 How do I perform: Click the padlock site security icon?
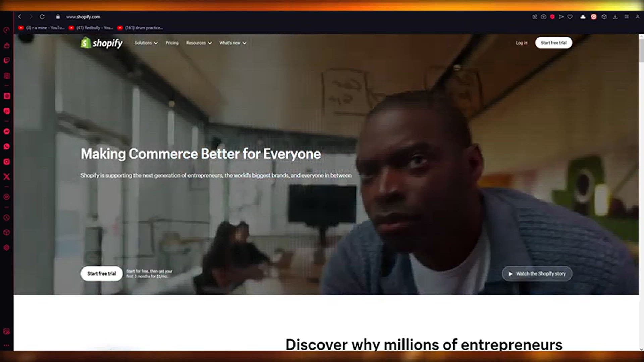(58, 17)
